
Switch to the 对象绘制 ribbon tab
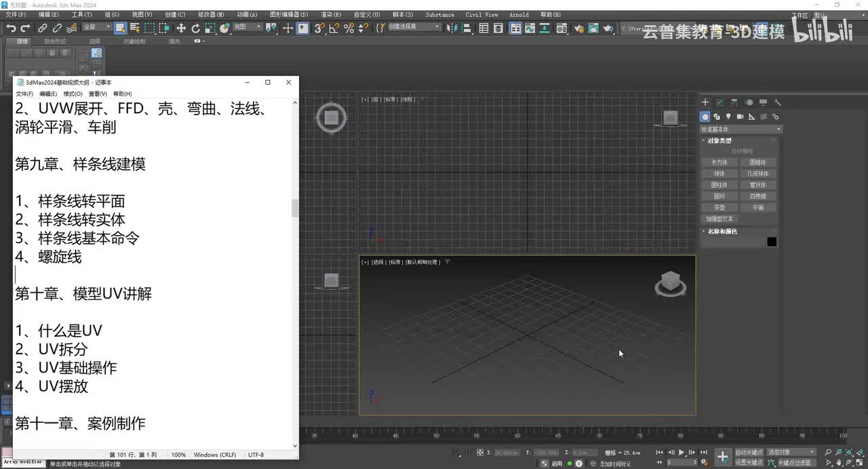point(134,41)
